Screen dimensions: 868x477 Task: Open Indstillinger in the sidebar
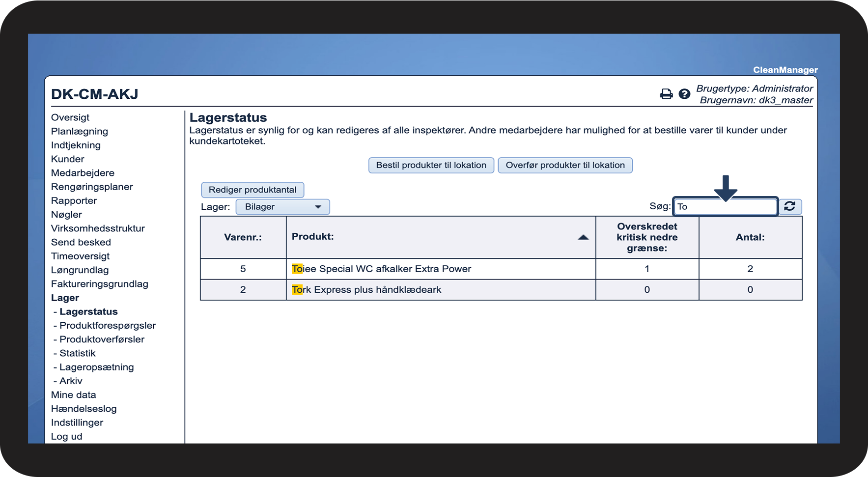[77, 422]
